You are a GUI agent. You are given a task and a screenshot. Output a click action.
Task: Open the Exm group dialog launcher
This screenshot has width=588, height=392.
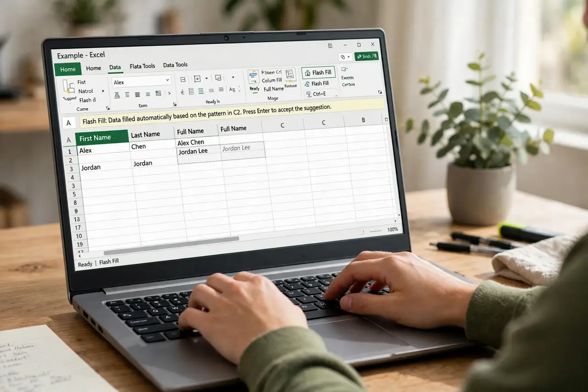coord(175,104)
